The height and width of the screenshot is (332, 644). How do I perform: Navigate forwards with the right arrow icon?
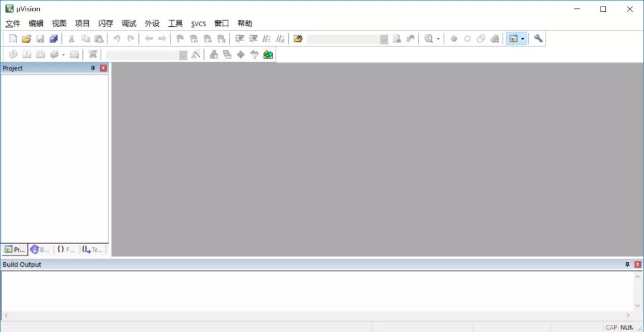[162, 39]
